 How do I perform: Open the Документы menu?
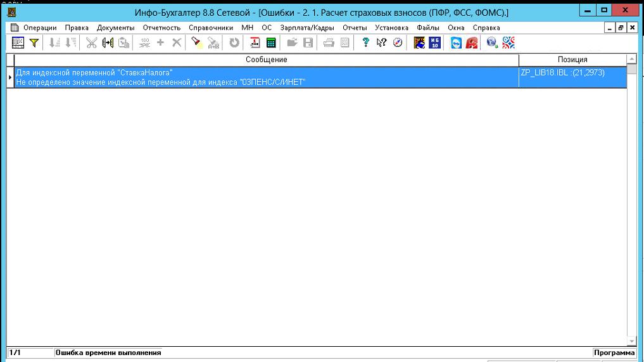point(115,27)
